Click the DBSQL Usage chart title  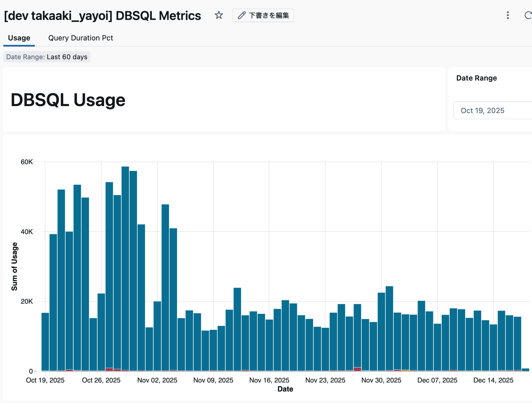coord(68,100)
